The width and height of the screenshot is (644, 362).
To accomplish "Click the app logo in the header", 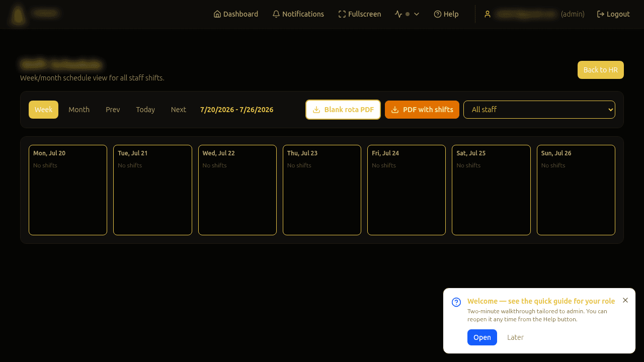I will coord(19,15).
